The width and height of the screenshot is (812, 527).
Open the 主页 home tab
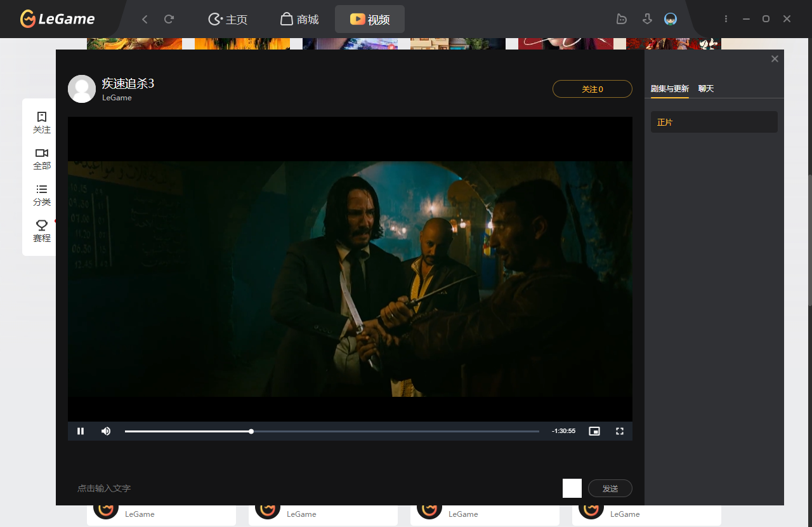pos(228,19)
